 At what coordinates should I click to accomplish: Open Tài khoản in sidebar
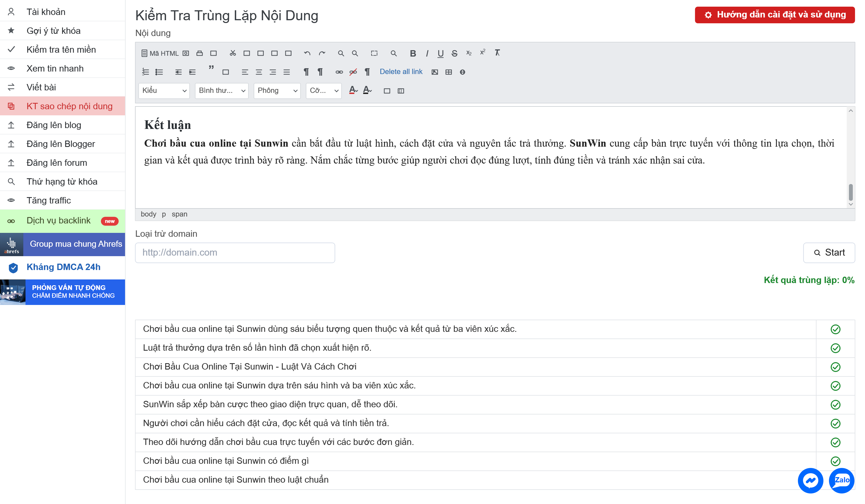pos(62,12)
